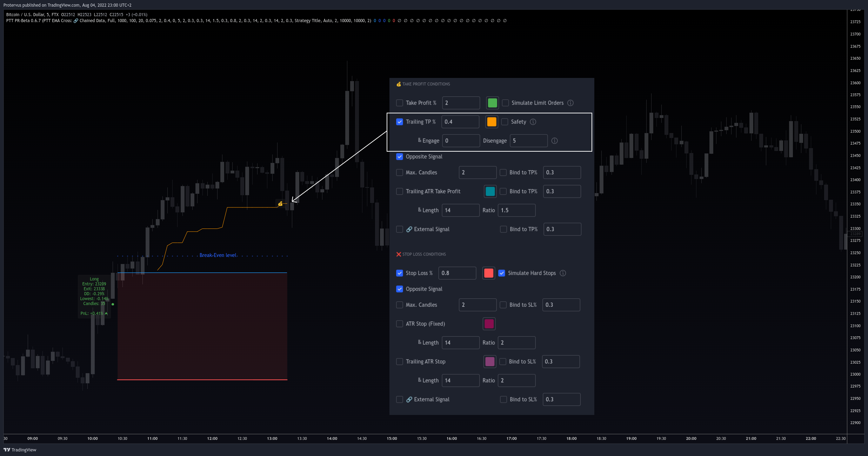The height and width of the screenshot is (456, 868).
Task: Enable External Signal under Take Profit Conditions
Action: coord(399,229)
